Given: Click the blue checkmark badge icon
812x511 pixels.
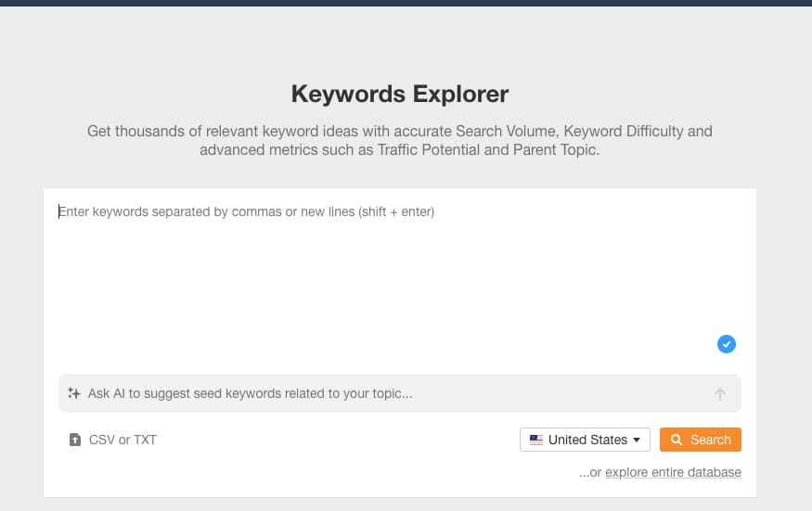Looking at the screenshot, I should [x=726, y=344].
